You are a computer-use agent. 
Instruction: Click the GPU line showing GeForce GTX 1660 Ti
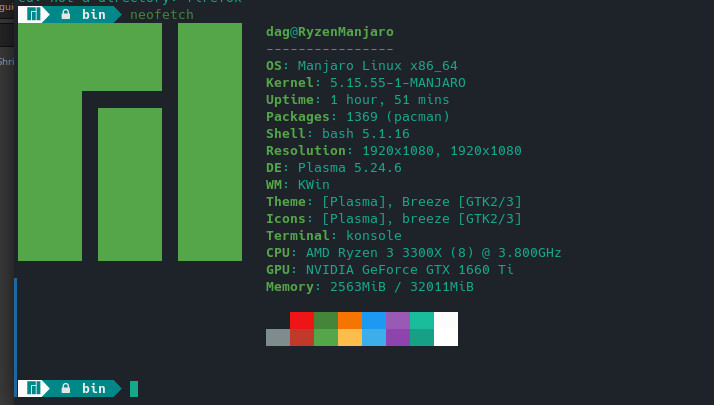pyautogui.click(x=389, y=270)
